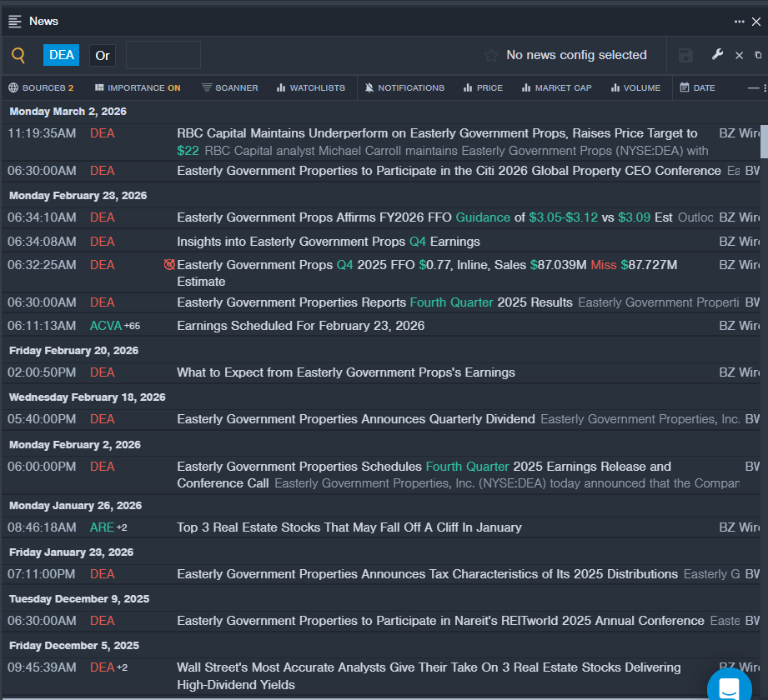Click the empty search input box
Screen dimensions: 768x700
click(x=163, y=55)
